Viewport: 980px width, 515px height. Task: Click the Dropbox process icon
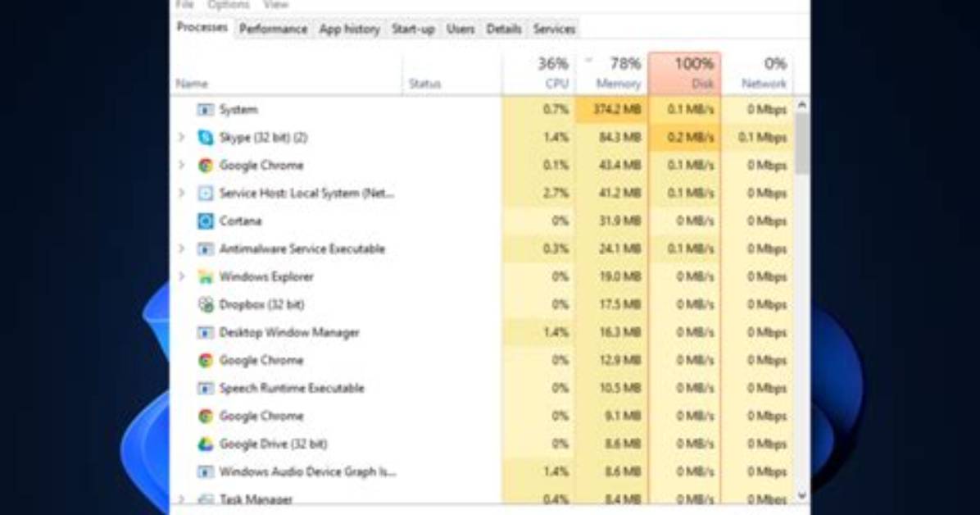(x=205, y=305)
